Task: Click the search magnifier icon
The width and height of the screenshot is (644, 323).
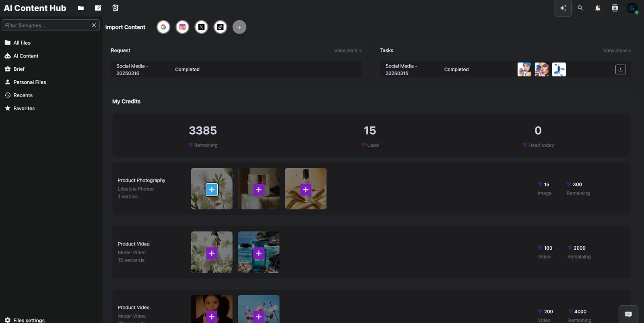Action: 580,8
